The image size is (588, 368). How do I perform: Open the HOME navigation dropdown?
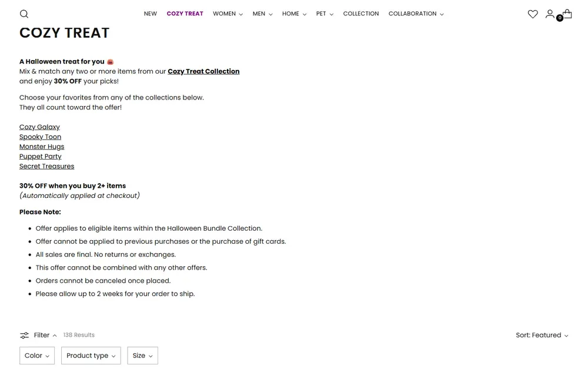coord(295,14)
